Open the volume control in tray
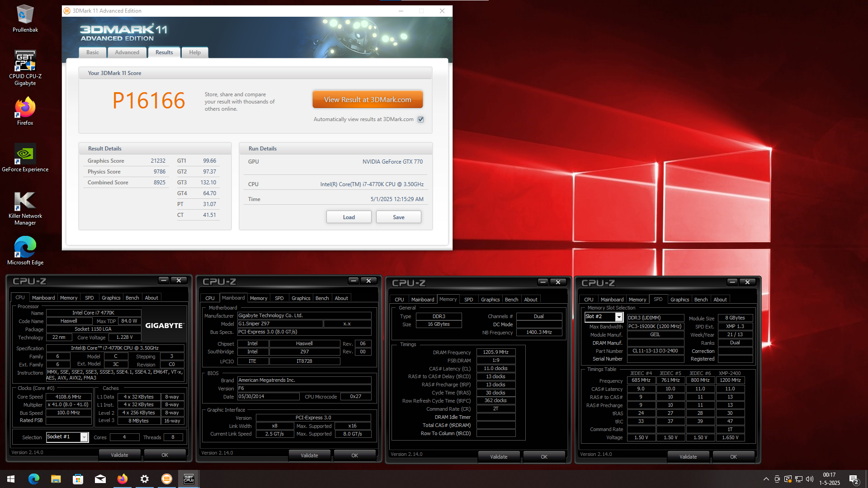The image size is (868, 488). (x=810, y=479)
